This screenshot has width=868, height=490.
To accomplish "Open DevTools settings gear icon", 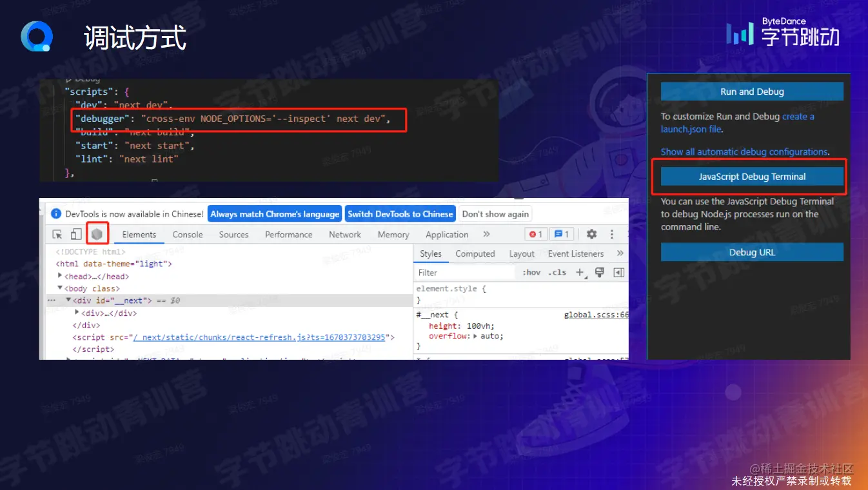I will (x=591, y=234).
